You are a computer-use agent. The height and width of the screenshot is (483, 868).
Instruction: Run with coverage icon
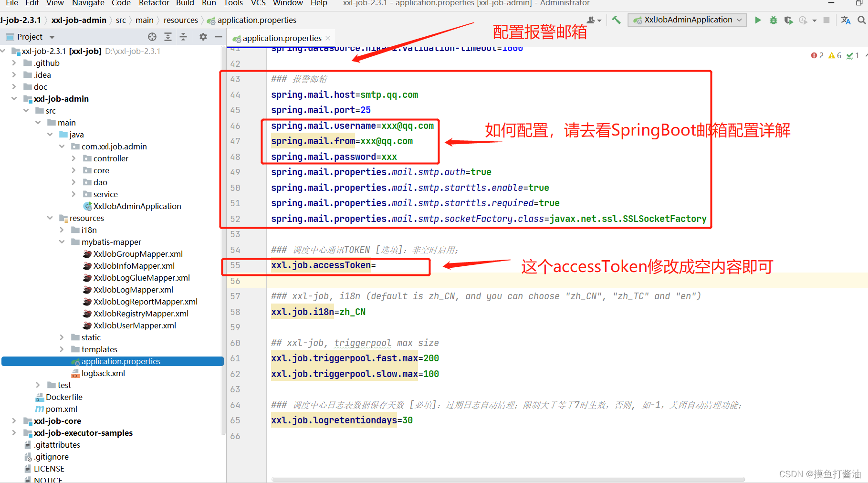[x=788, y=20]
